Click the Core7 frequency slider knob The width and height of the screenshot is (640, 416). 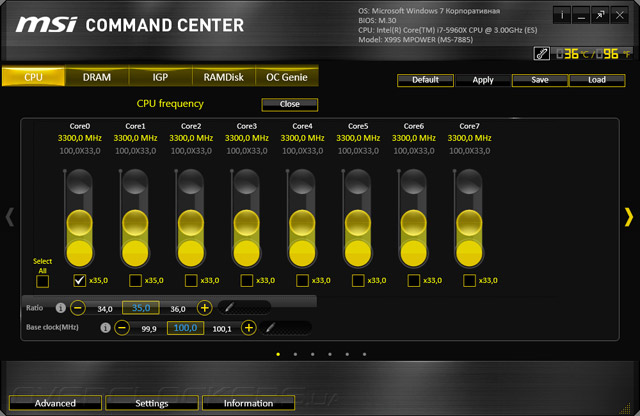coord(469,223)
